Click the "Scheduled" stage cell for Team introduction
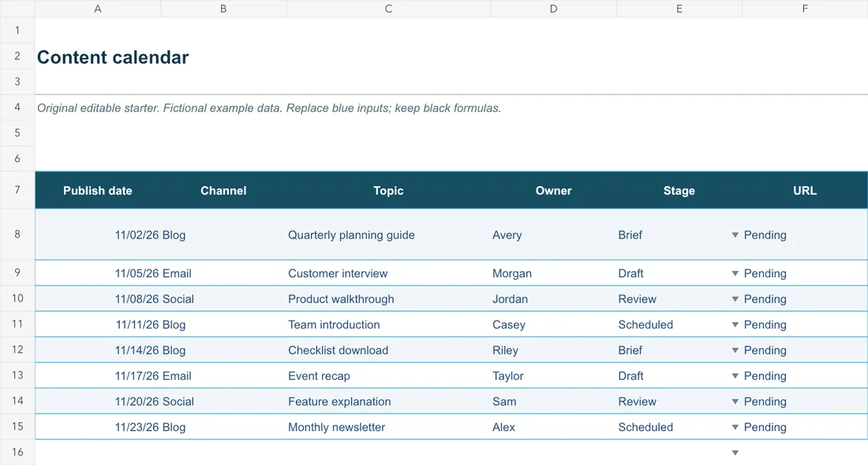868x465 pixels. point(679,325)
